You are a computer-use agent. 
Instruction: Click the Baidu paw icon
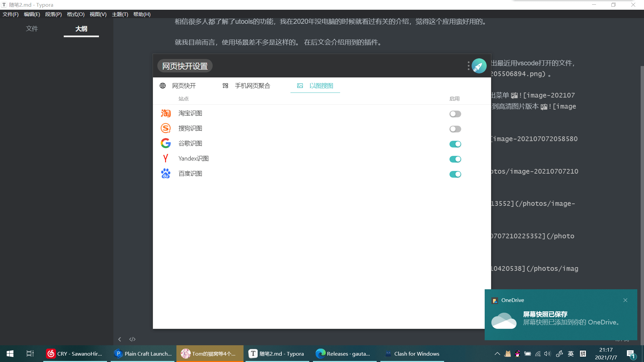[x=166, y=174]
